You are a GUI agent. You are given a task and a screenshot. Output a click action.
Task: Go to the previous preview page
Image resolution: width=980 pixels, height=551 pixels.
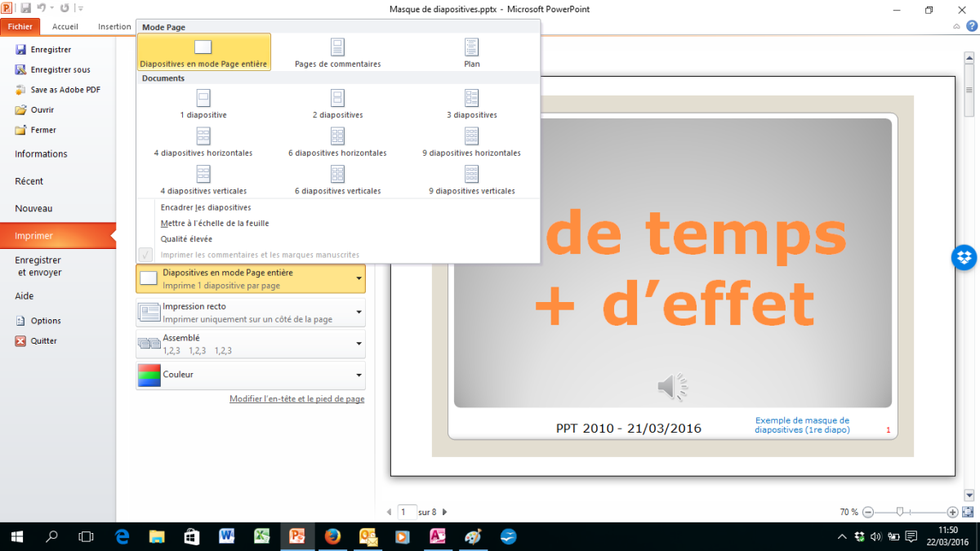(x=389, y=513)
